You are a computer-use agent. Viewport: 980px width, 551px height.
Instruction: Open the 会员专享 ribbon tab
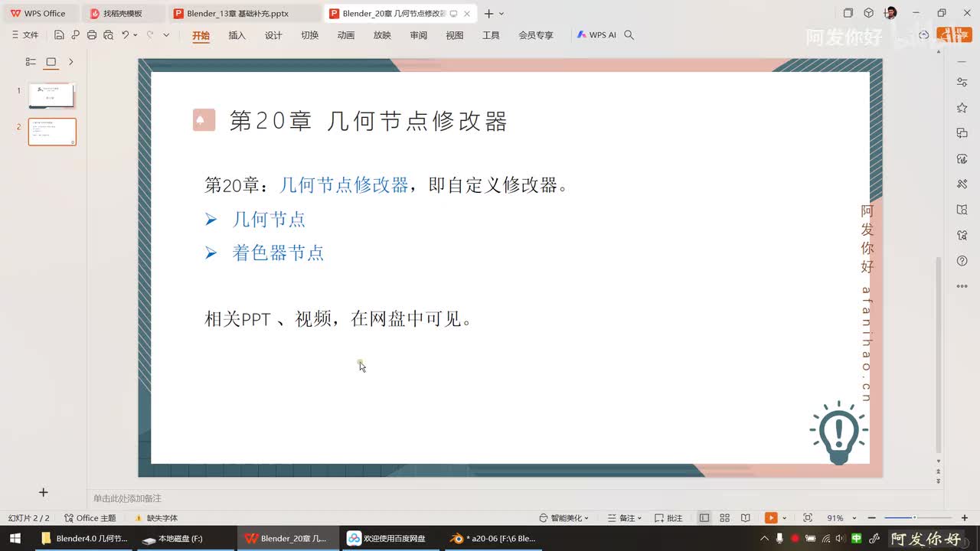click(x=536, y=35)
